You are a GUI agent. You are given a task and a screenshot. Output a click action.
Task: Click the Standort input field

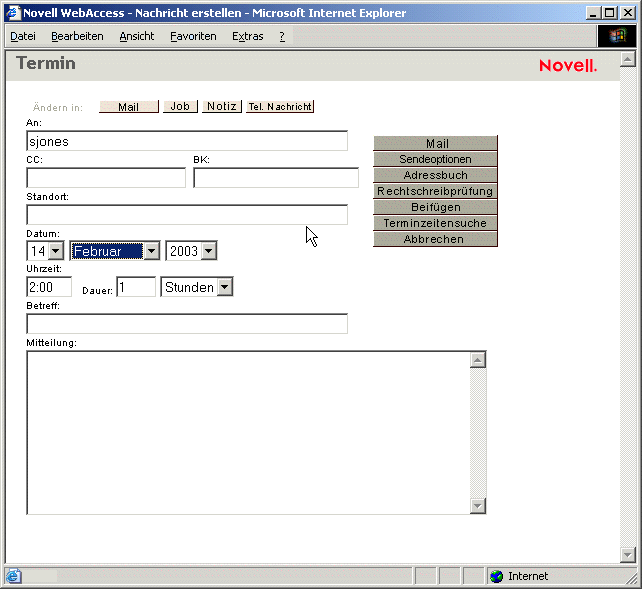(187, 214)
